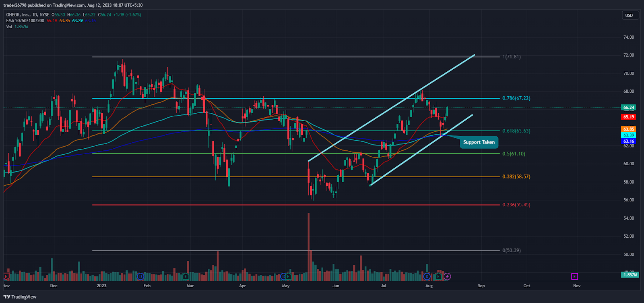The image size is (644, 303).
Task: Click the orange 63.85 EMA price tag
Action: point(629,129)
